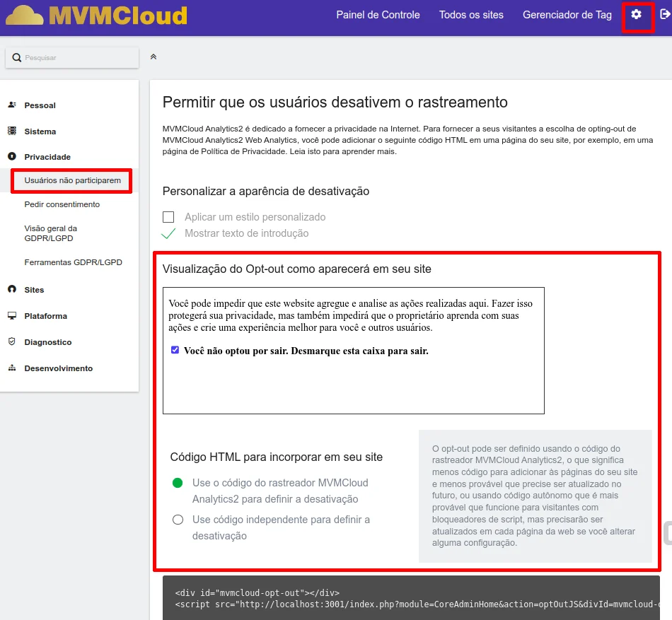
Task: Enable 'Aplicar um estilo personalizado' checkbox
Action: 168,217
